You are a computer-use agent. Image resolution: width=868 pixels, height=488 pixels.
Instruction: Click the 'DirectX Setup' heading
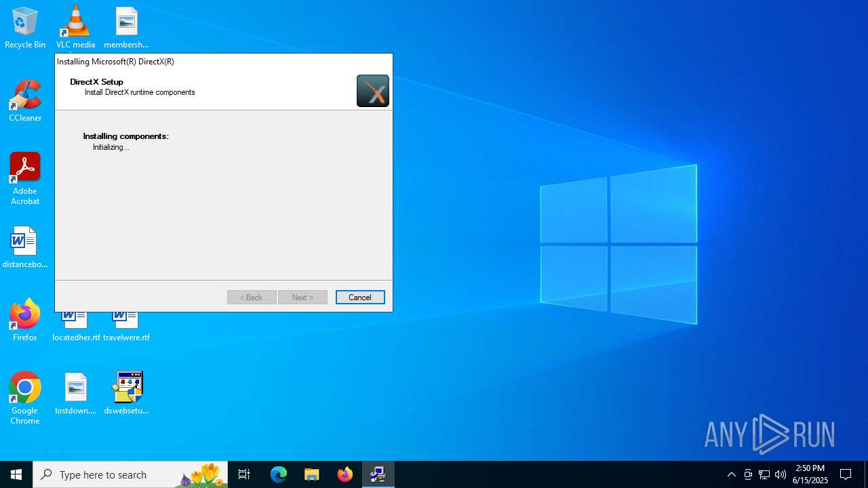[97, 82]
